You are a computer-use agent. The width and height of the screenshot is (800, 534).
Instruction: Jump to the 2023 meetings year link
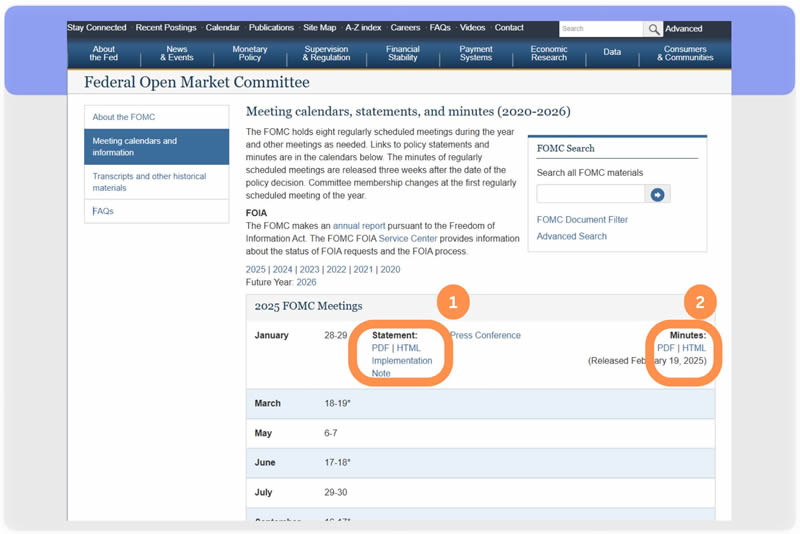point(309,269)
